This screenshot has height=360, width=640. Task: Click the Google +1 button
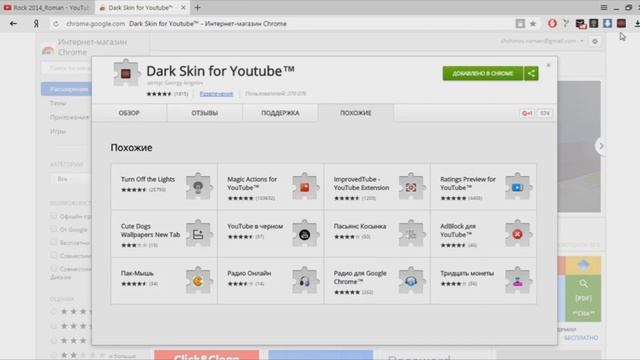pos(527,113)
